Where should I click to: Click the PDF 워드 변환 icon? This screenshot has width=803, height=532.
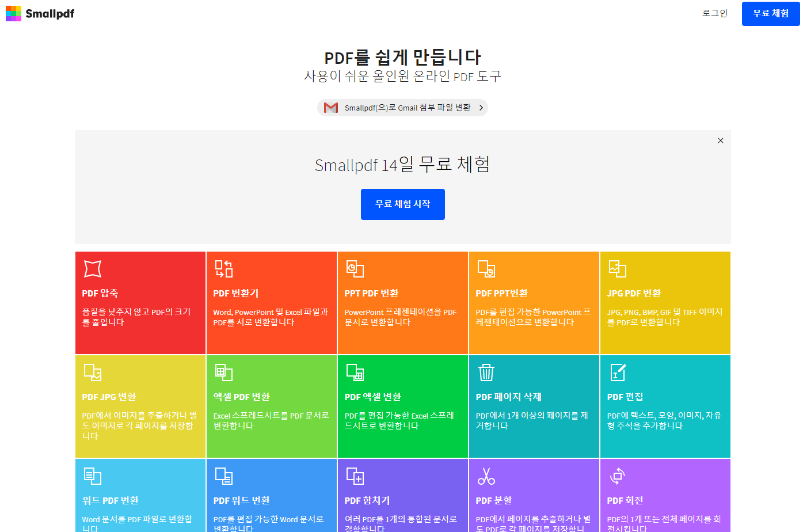coord(224,476)
